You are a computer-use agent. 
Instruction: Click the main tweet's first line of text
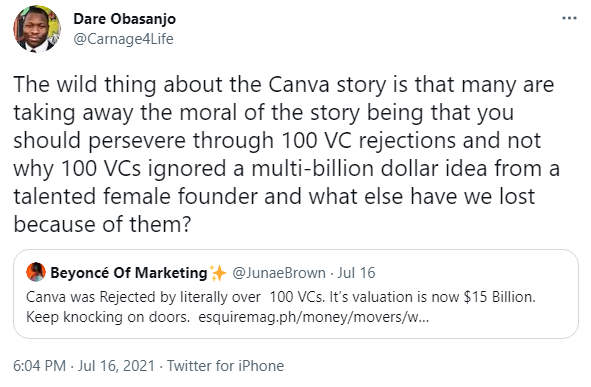click(284, 84)
